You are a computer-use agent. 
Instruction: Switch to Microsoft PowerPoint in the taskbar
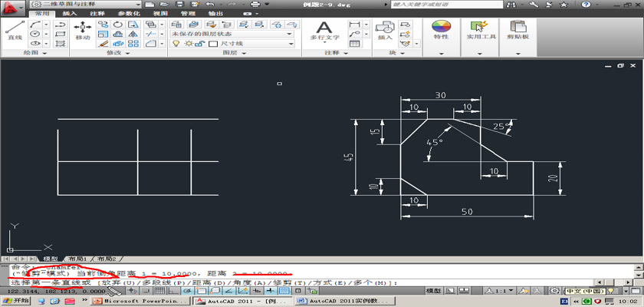[140, 301]
